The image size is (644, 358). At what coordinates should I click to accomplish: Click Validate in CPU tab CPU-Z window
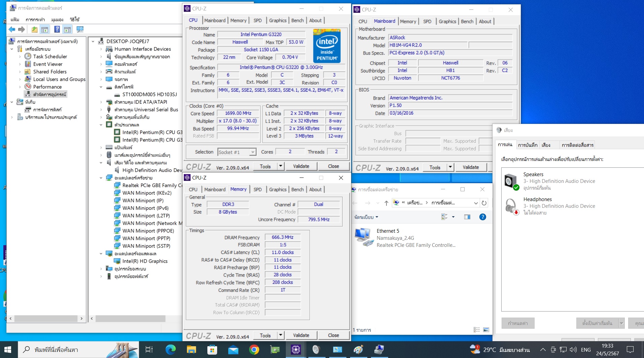click(301, 166)
